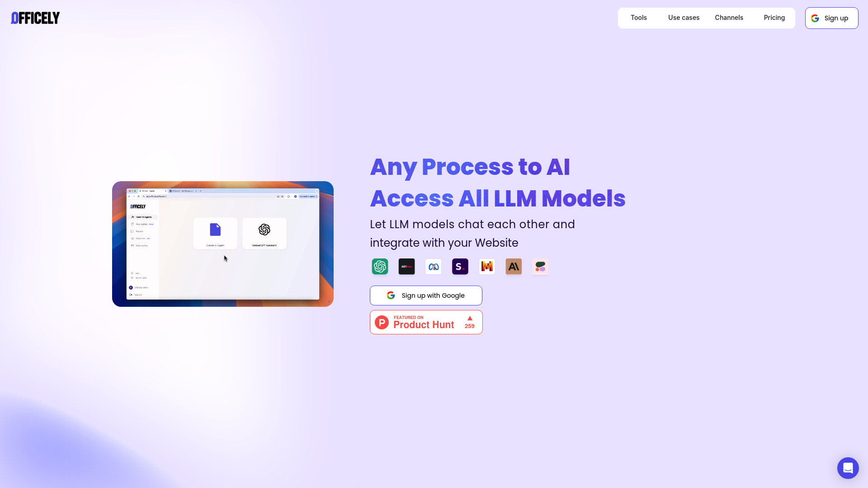Click the ChatGPT integration icon
Viewport: 868px width, 488px height.
(379, 266)
